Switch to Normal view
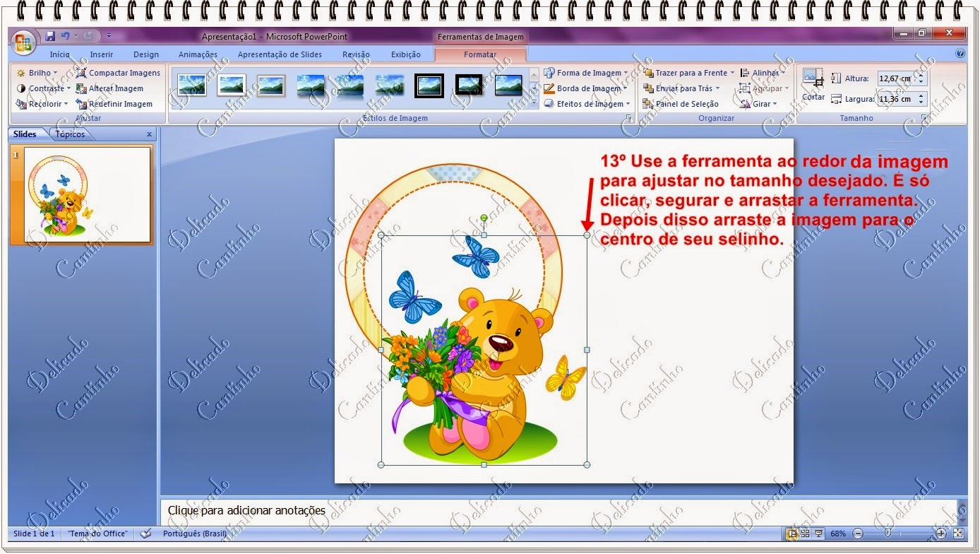Screen dimensions: 980x554 [792, 534]
